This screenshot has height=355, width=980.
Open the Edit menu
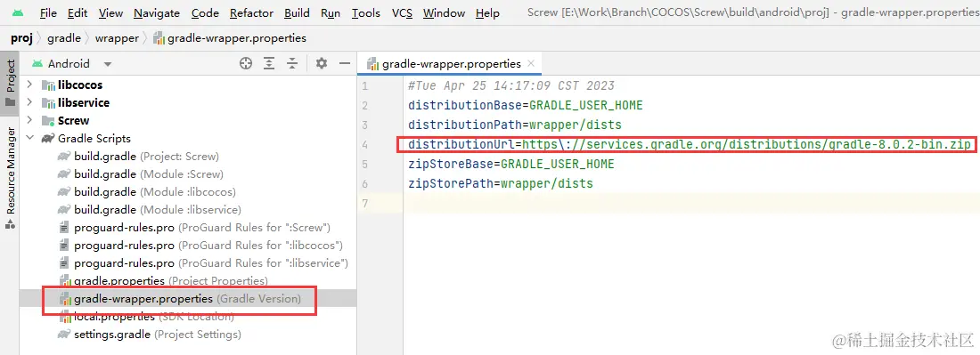click(x=78, y=12)
